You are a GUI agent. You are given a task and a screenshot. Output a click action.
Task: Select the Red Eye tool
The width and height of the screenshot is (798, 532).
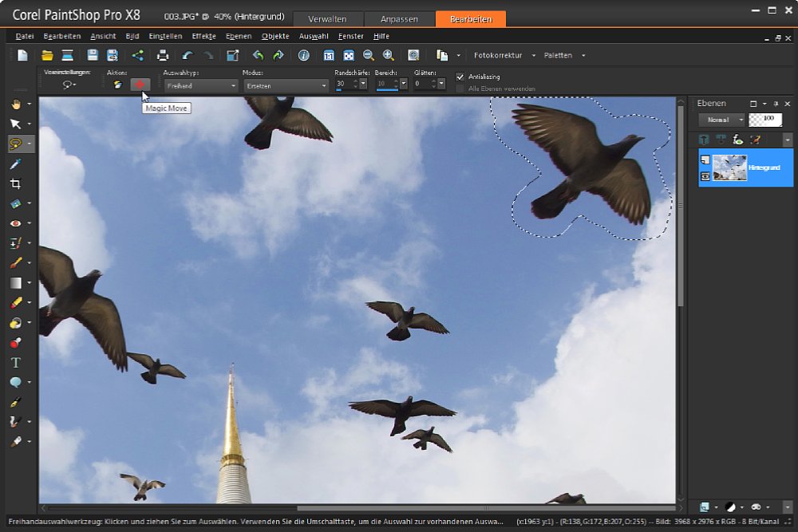15,223
